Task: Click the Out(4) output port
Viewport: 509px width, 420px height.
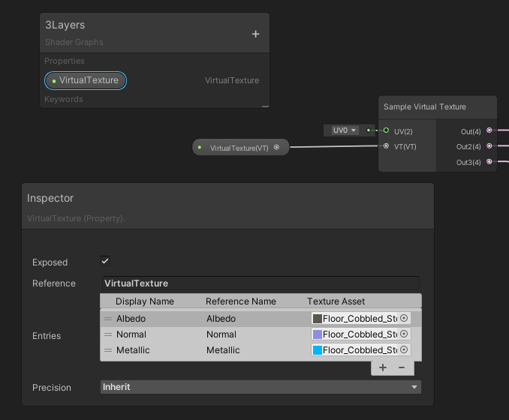Action: pyautogui.click(x=489, y=130)
